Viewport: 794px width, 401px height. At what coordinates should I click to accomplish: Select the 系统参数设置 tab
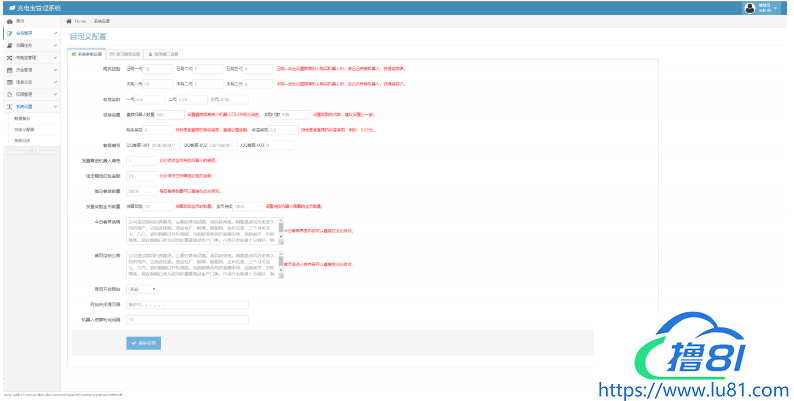pyautogui.click(x=84, y=53)
